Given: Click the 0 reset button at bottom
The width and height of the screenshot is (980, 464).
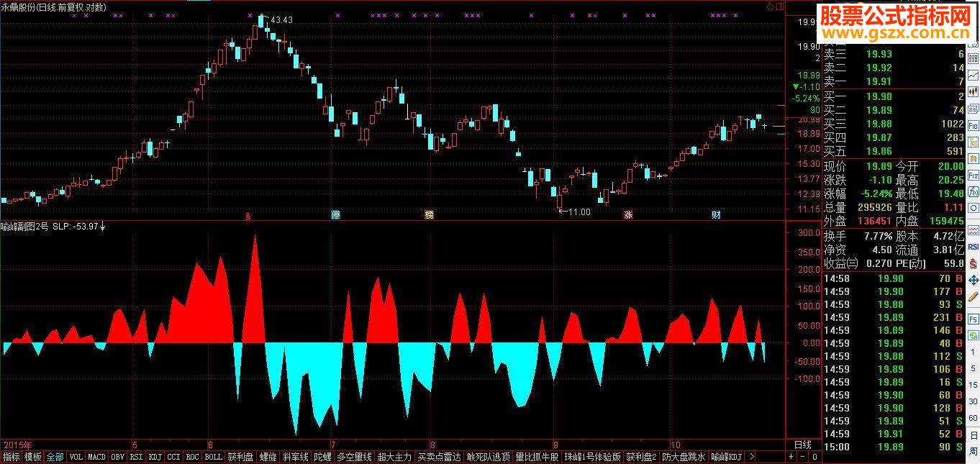Looking at the screenshot, I should click(815, 457).
